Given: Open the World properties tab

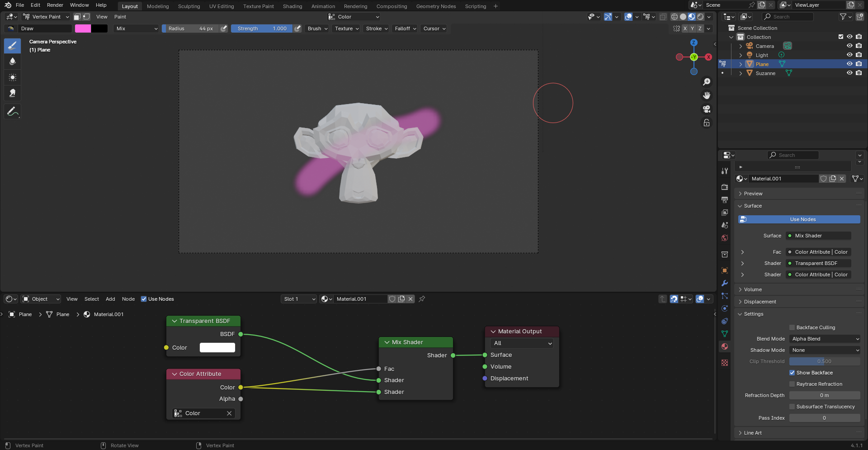Looking at the screenshot, I should coord(725,238).
